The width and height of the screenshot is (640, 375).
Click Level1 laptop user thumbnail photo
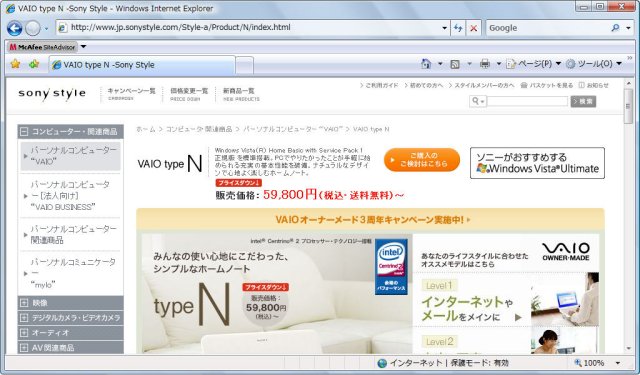565,299
